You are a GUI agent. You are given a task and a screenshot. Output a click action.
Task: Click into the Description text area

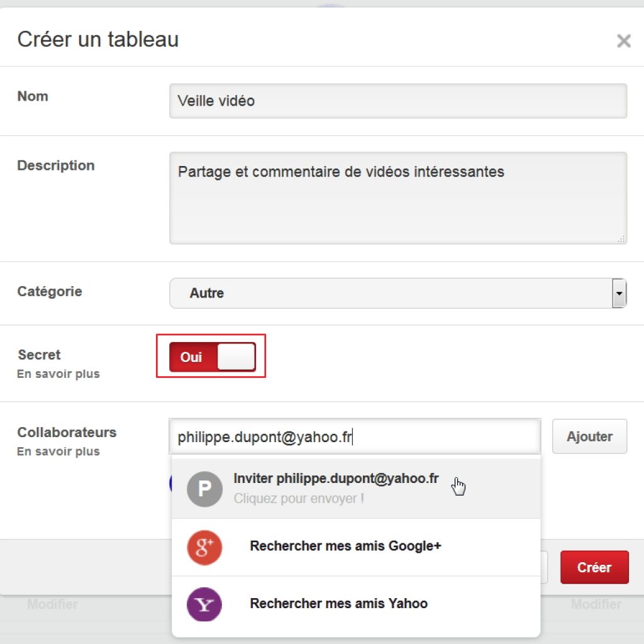click(398, 198)
